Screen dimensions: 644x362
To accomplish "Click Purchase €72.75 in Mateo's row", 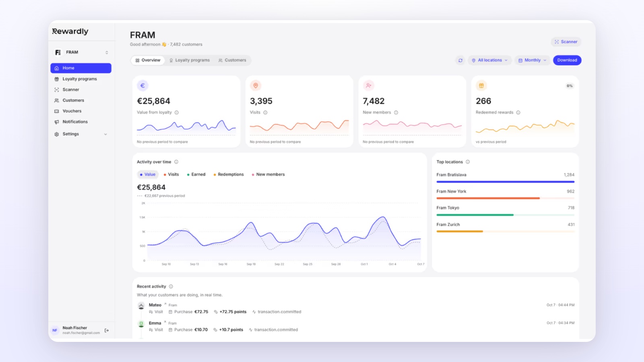I will [188, 312].
